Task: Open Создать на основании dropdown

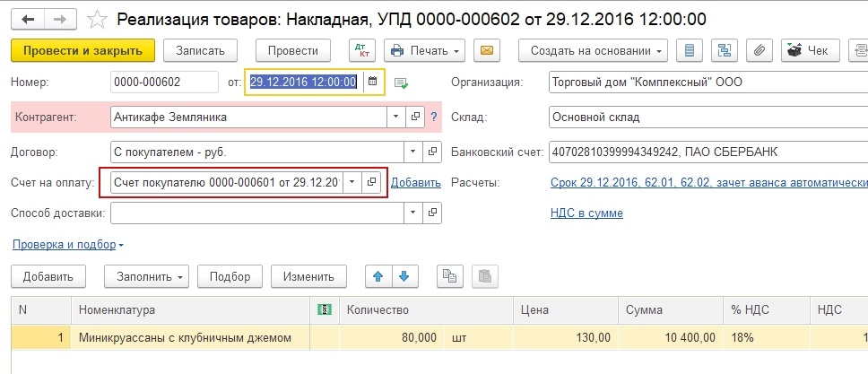Action: 593,50
